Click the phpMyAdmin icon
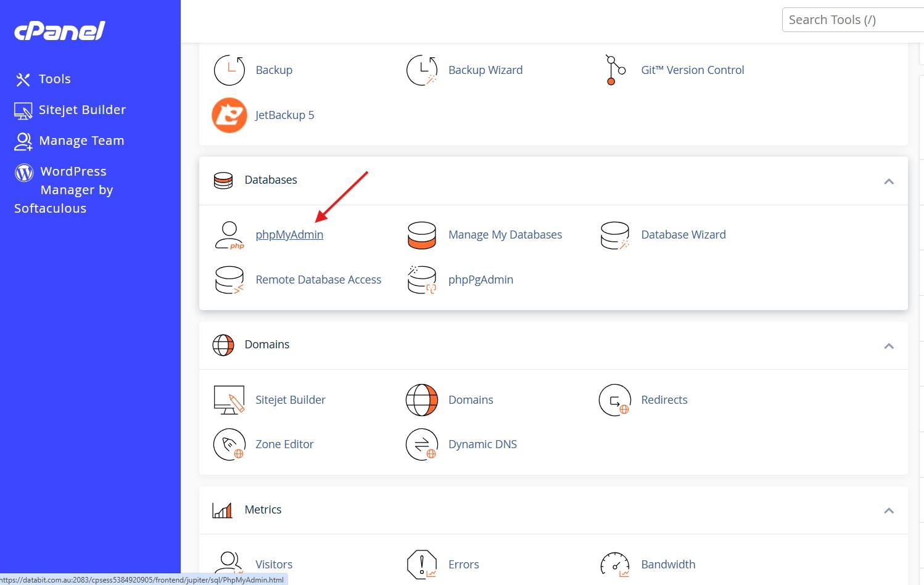This screenshot has height=585, width=924. click(x=229, y=235)
